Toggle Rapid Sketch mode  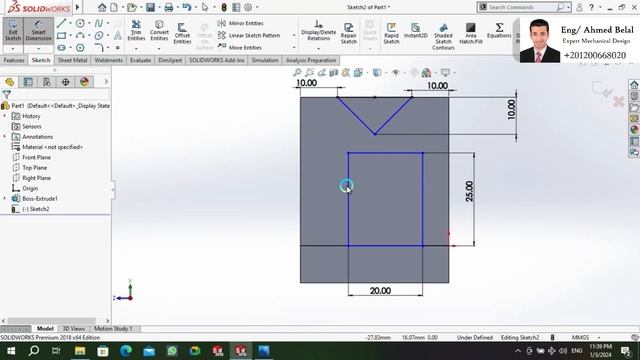point(391,33)
